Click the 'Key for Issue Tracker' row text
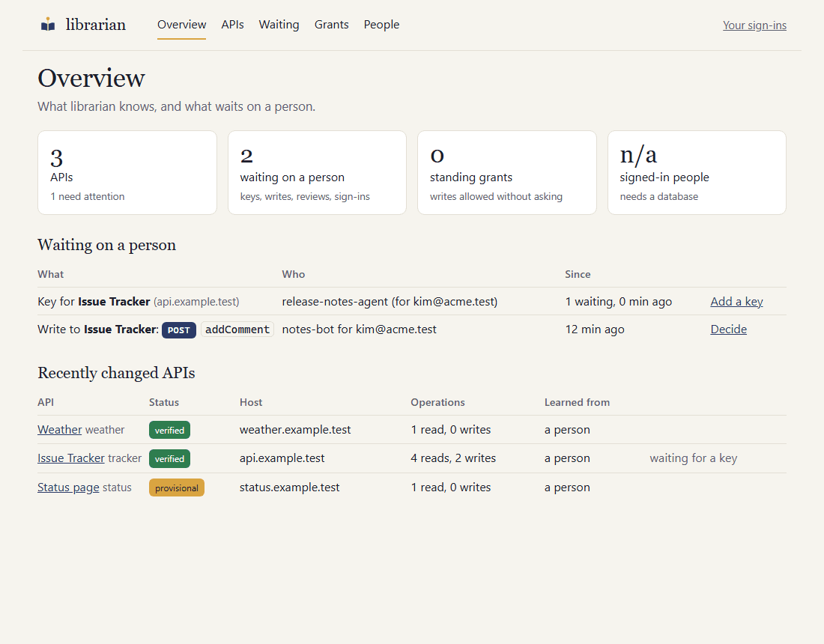Screen dimensions: 824x644 click(x=139, y=302)
